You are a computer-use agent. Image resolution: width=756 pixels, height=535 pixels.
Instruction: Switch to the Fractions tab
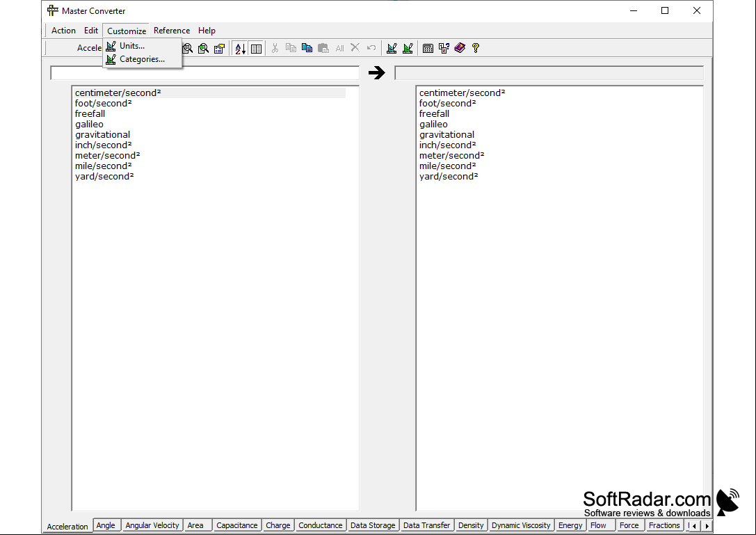click(x=664, y=525)
